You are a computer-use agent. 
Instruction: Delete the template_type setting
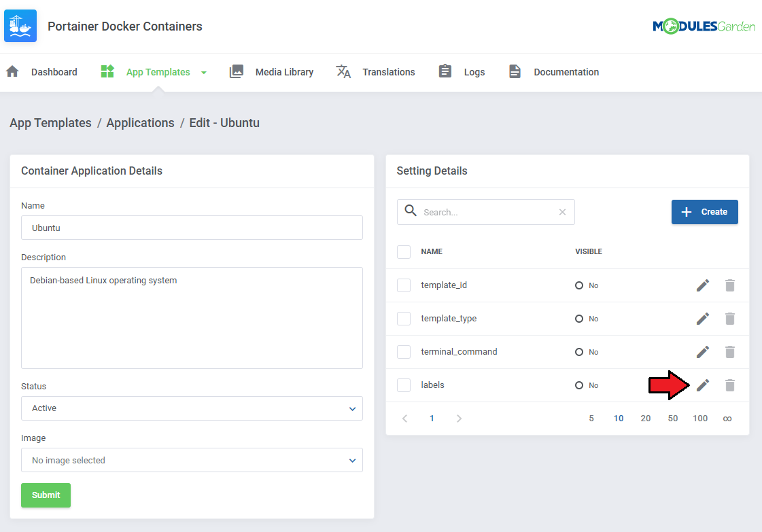pyautogui.click(x=730, y=319)
